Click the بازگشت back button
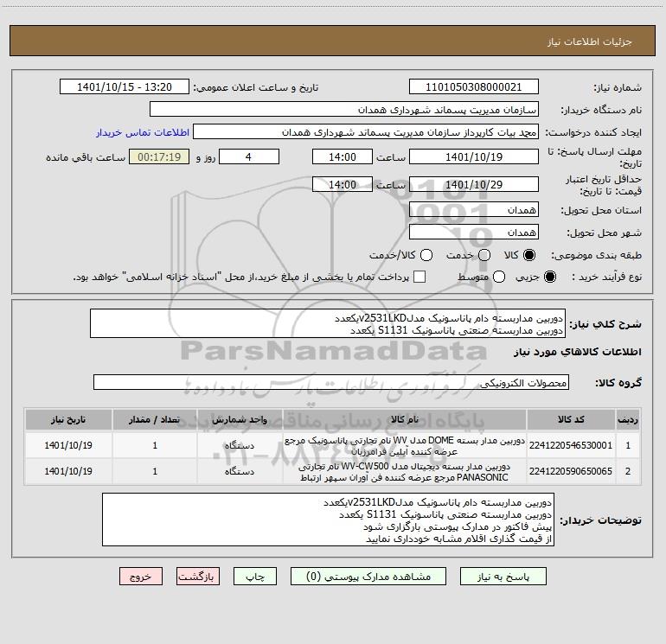The width and height of the screenshot is (666, 644). click(x=198, y=577)
